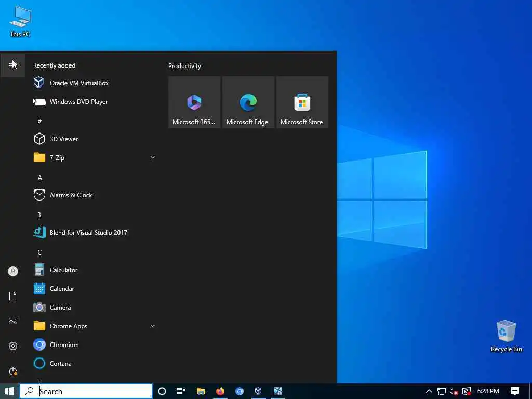Switch to Firefox on the taskbar

pos(220,391)
